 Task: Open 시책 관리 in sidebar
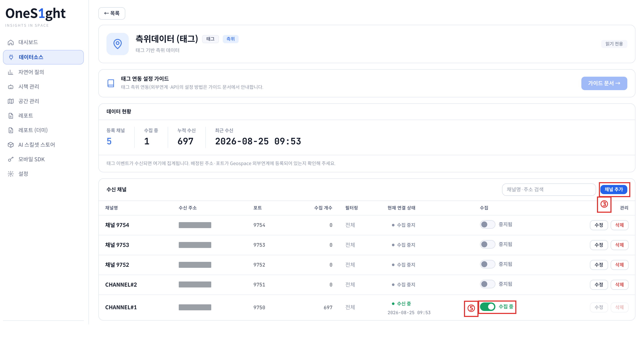[x=43, y=87]
